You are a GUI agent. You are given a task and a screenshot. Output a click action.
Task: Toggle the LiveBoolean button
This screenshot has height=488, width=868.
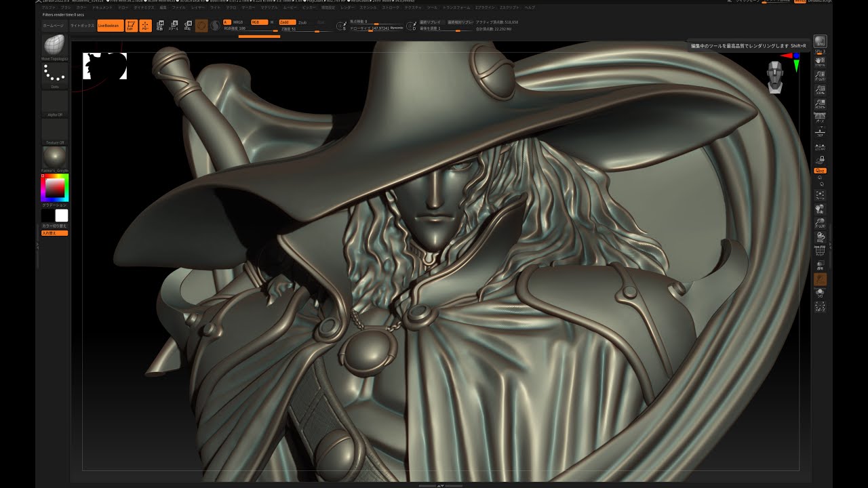(x=111, y=26)
